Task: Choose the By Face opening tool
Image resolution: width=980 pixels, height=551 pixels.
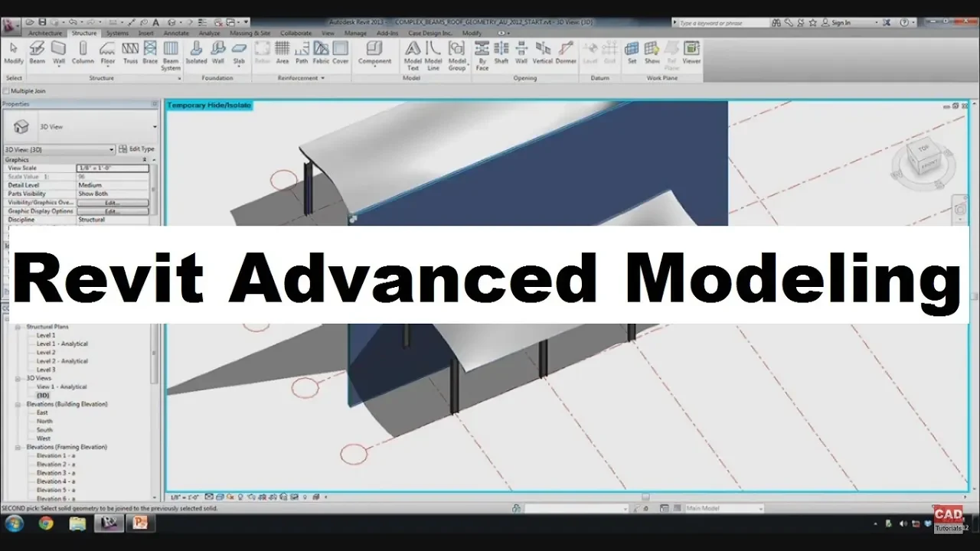Action: (482, 55)
